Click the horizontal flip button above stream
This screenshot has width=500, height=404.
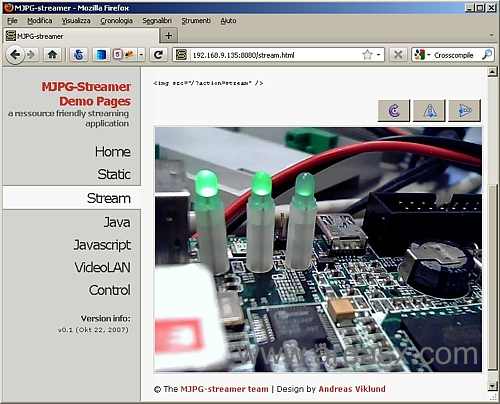[465, 110]
